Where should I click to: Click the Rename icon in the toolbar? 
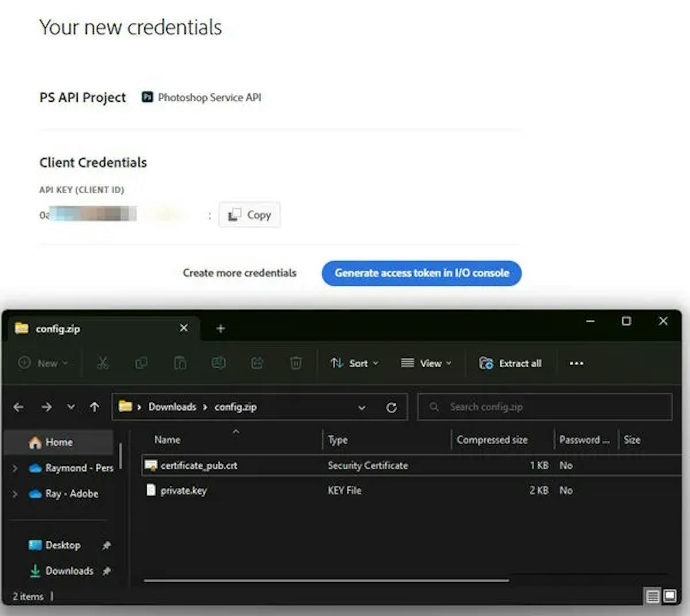tap(218, 363)
